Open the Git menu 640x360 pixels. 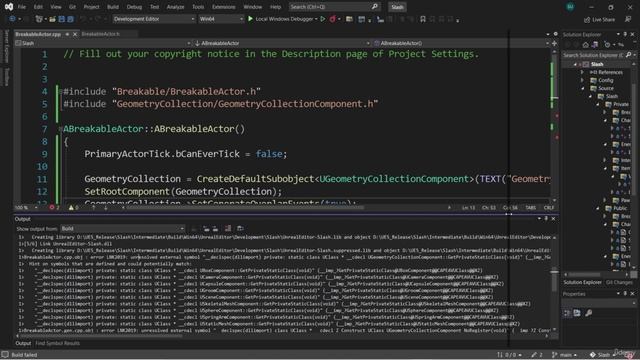pyautogui.click(x=72, y=7)
